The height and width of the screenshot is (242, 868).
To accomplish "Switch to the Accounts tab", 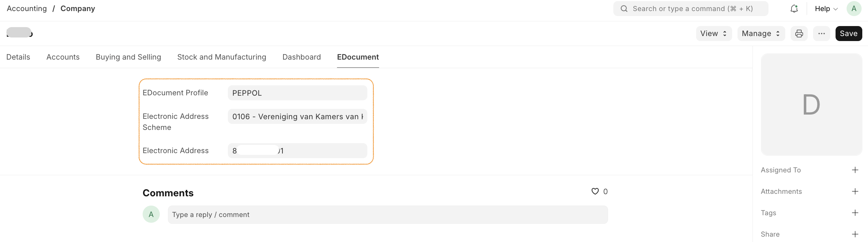I will pos(63,57).
